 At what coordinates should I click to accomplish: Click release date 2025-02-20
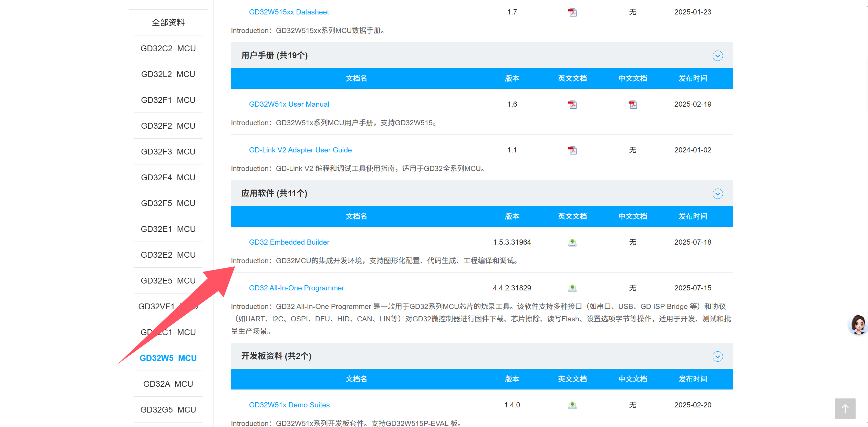coord(693,405)
